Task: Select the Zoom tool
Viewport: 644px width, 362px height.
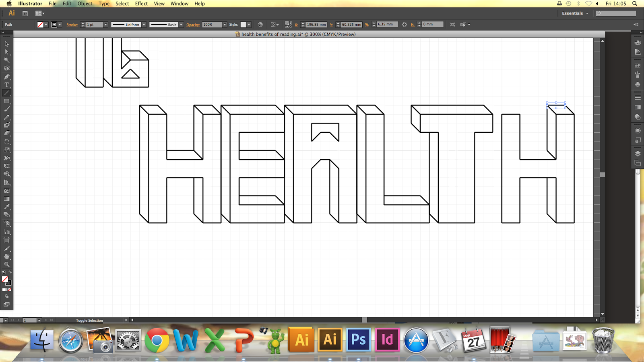Action: [6, 264]
